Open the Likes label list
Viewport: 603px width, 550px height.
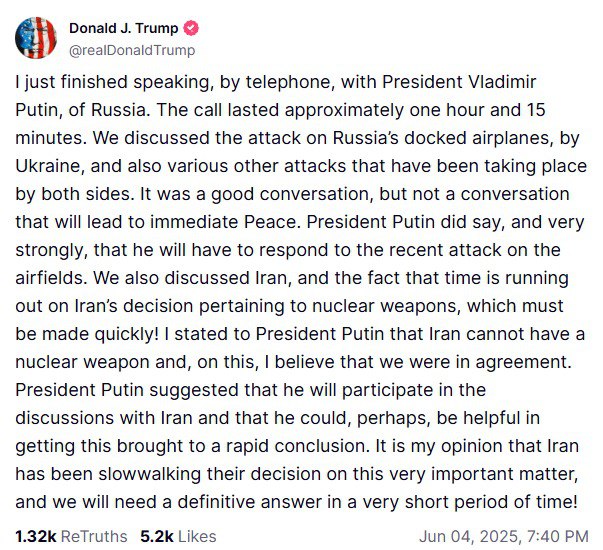[x=197, y=536]
